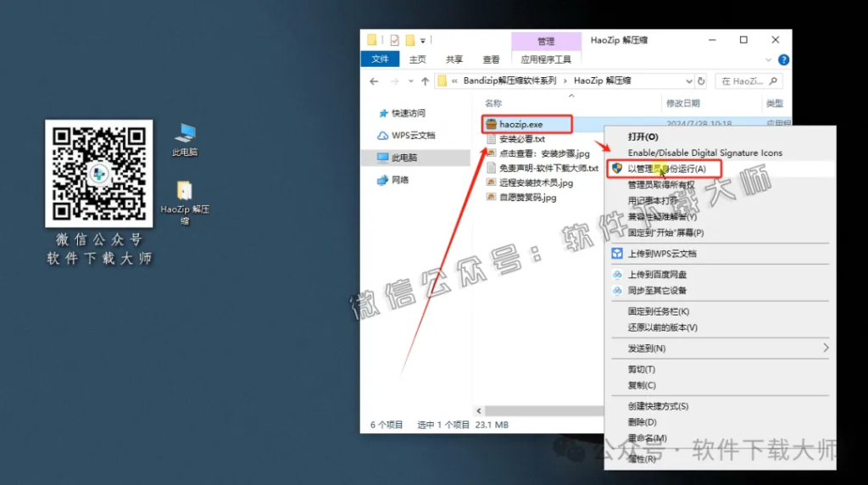Click quick access new folder icon
The image size is (868, 485).
(x=410, y=40)
